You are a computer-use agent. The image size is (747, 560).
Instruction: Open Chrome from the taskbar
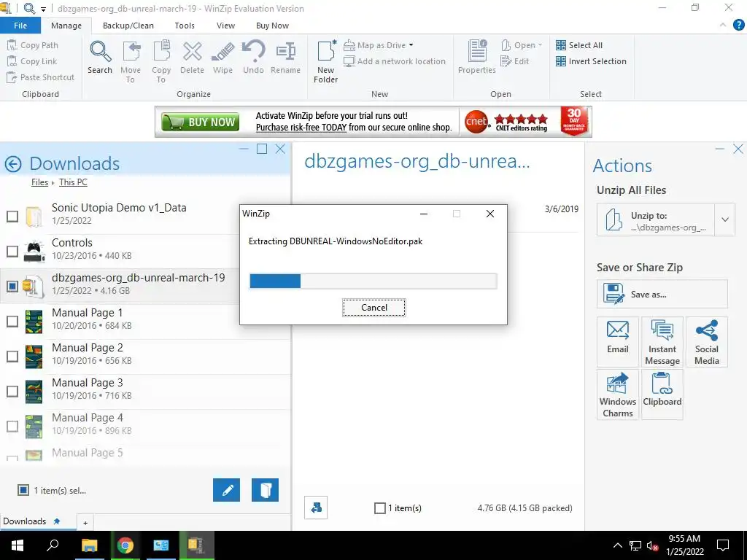click(x=125, y=545)
